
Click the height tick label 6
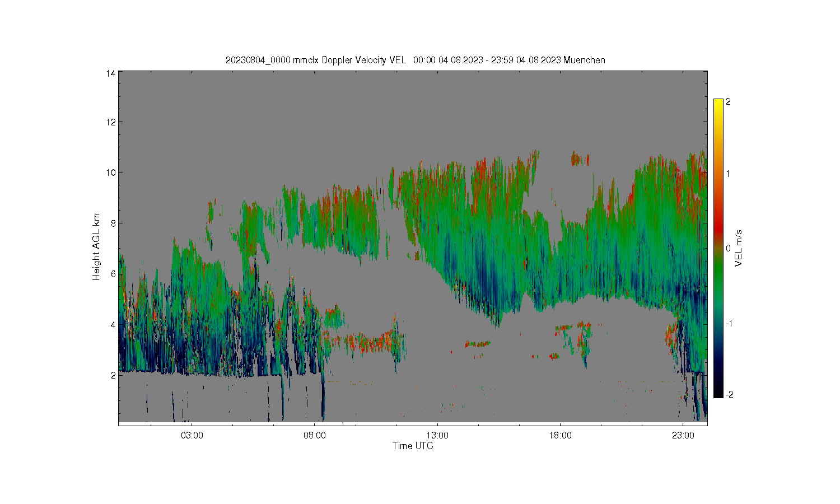tap(113, 274)
